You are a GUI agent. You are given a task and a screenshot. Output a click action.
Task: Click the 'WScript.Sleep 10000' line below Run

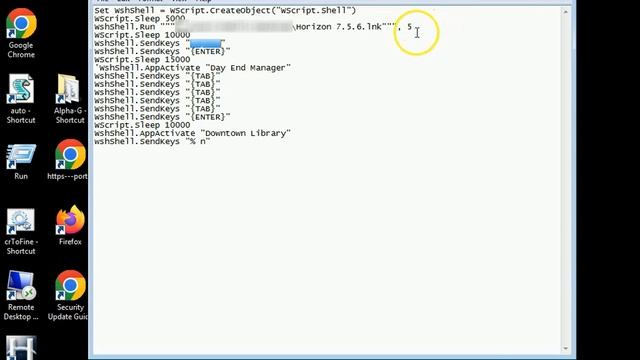coord(142,35)
